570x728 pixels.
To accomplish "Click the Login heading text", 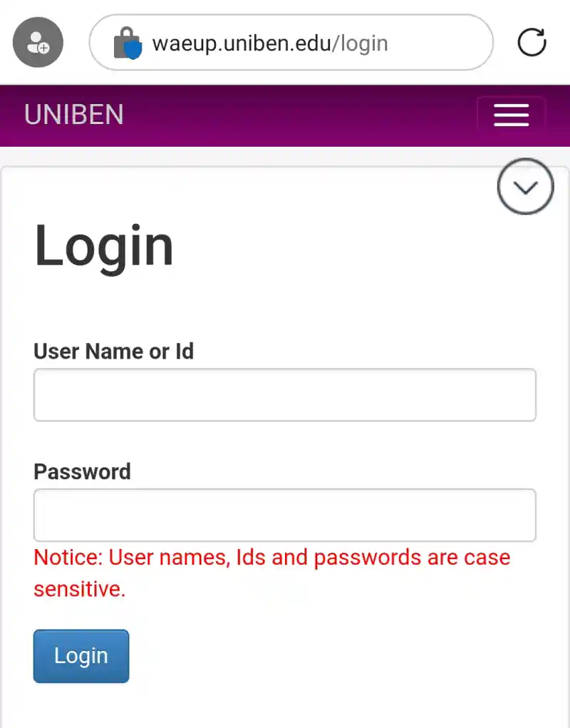I will pos(103,245).
